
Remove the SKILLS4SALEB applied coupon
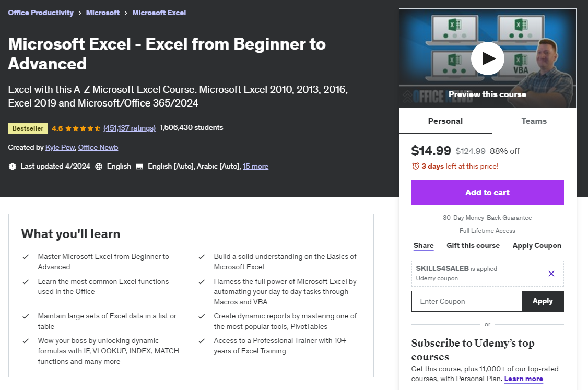(x=551, y=273)
